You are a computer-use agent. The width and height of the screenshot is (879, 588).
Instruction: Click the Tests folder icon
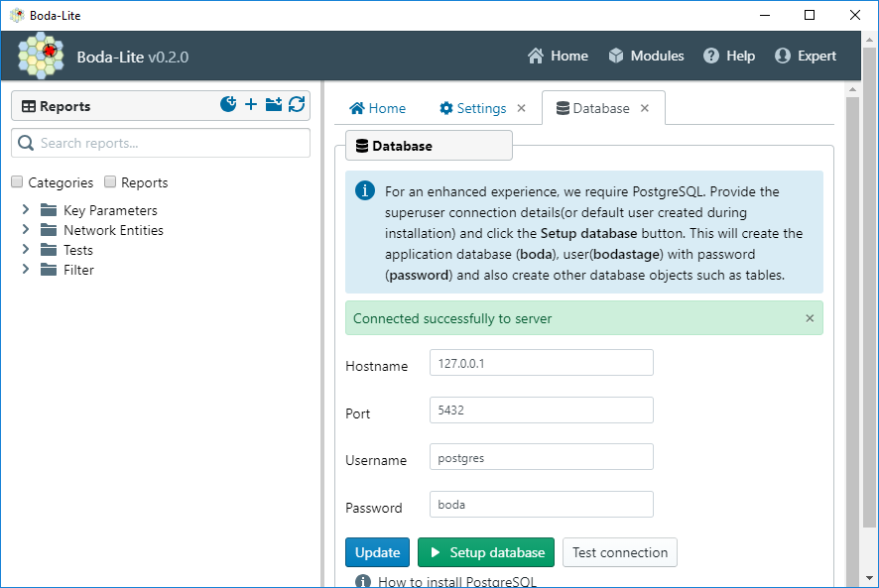pyautogui.click(x=49, y=250)
